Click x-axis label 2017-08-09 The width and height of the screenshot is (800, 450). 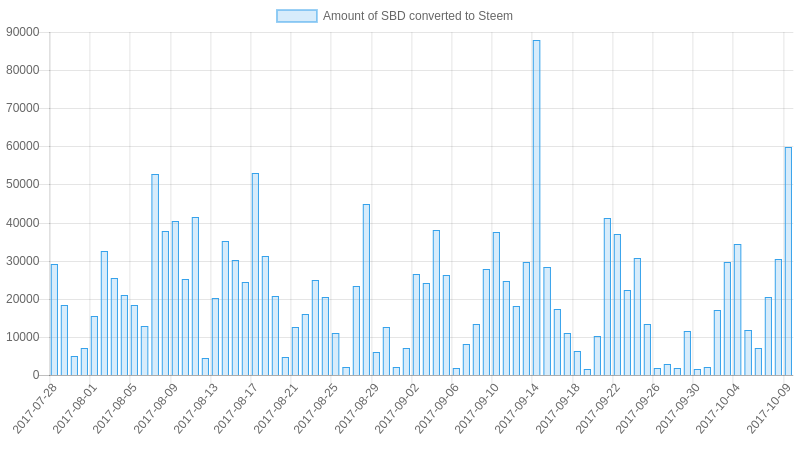[x=156, y=409]
